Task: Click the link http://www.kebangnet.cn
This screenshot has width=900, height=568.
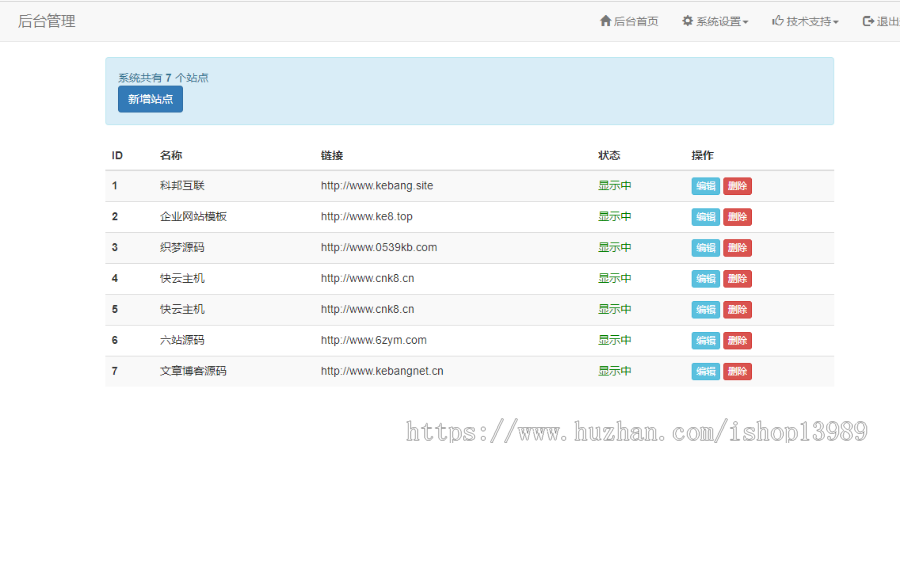Action: [x=382, y=371]
